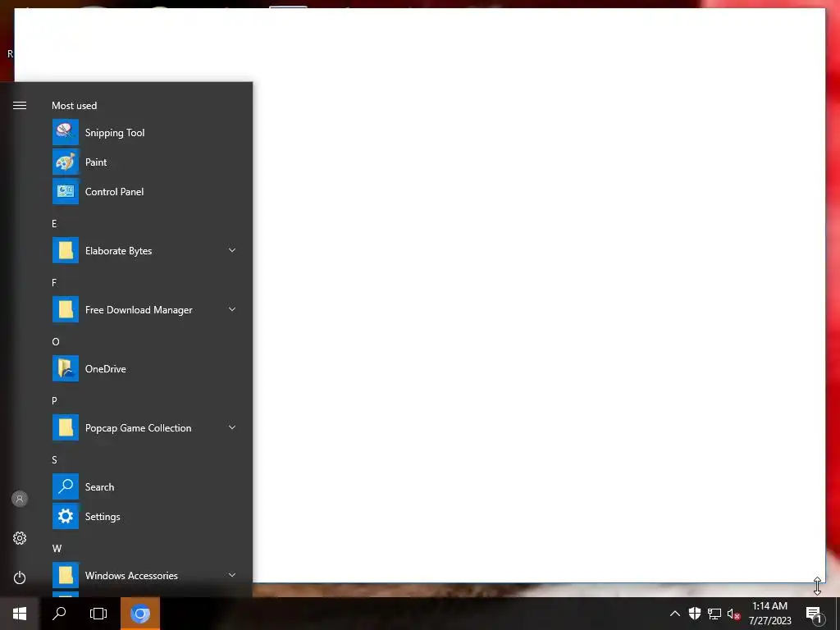The image size is (840, 630).
Task: Click the Windows Start button
Action: pyautogui.click(x=20, y=614)
